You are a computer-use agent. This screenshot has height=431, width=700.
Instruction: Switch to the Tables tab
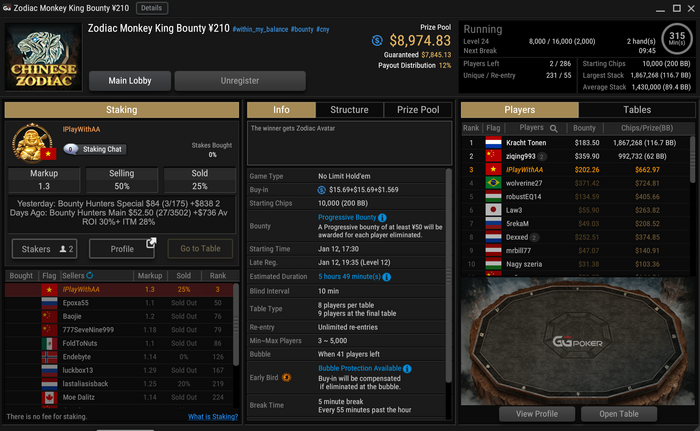click(x=637, y=110)
